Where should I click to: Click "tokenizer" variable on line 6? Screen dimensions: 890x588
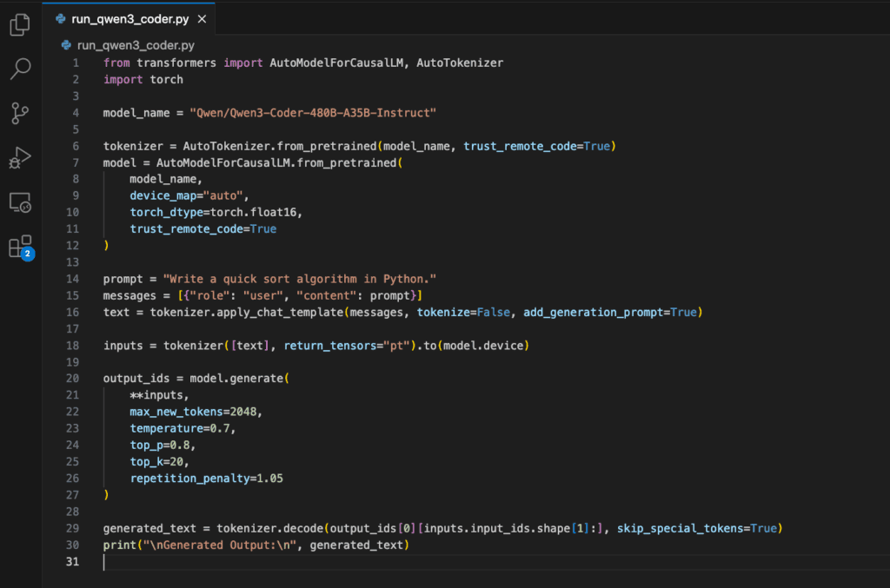coord(133,146)
